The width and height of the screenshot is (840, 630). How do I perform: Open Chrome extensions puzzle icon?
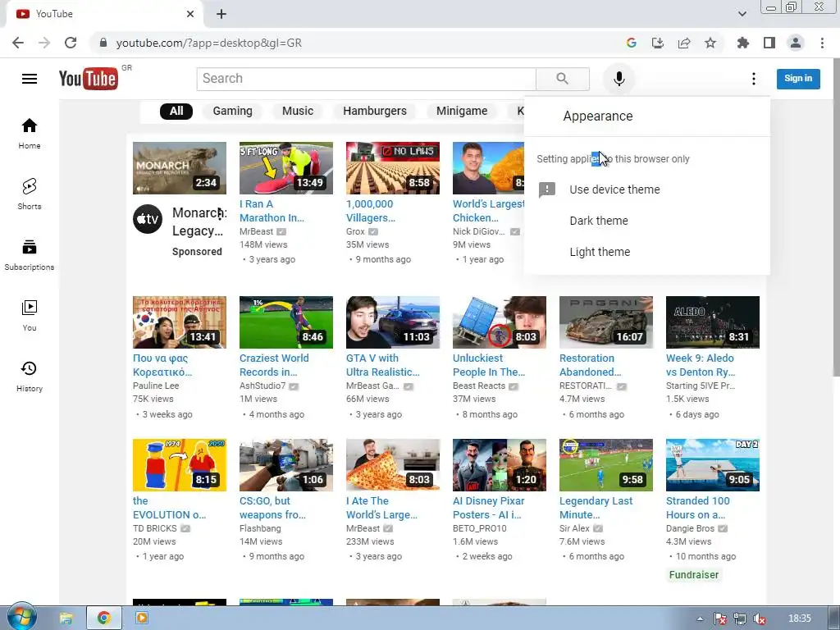tap(742, 43)
